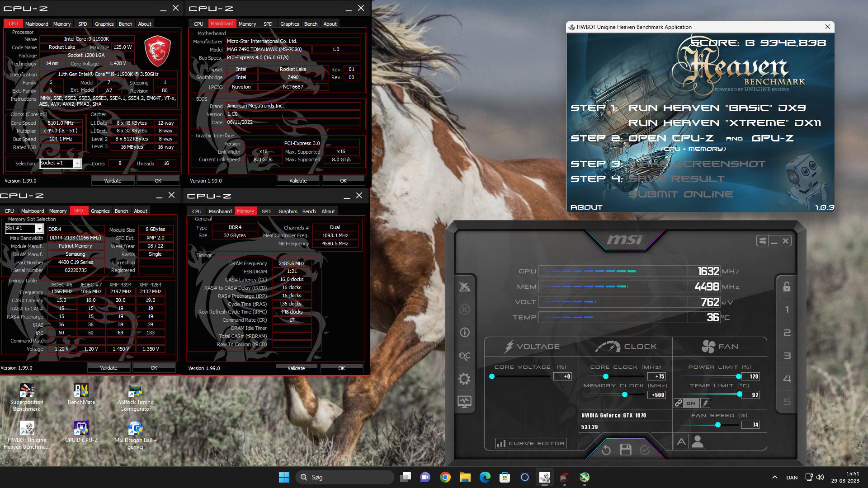Click the Fan Speed 74 value field
Viewport: 868px width, 488px height.
click(x=751, y=425)
